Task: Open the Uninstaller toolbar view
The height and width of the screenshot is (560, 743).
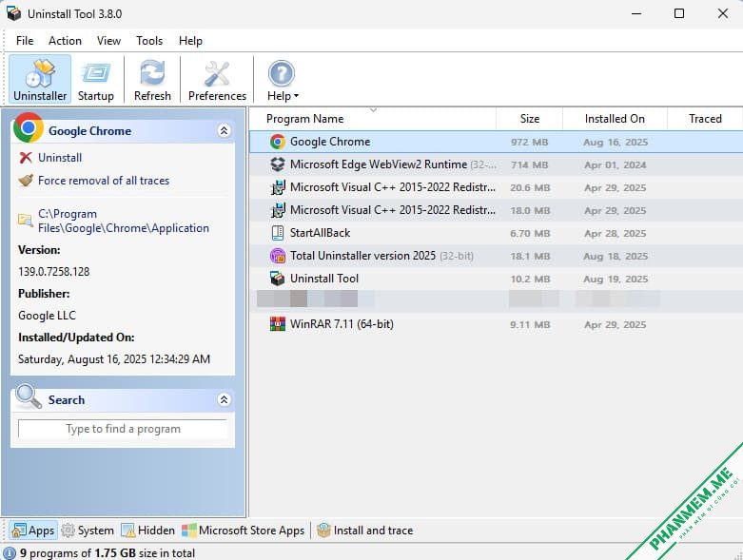Action: pyautogui.click(x=40, y=79)
